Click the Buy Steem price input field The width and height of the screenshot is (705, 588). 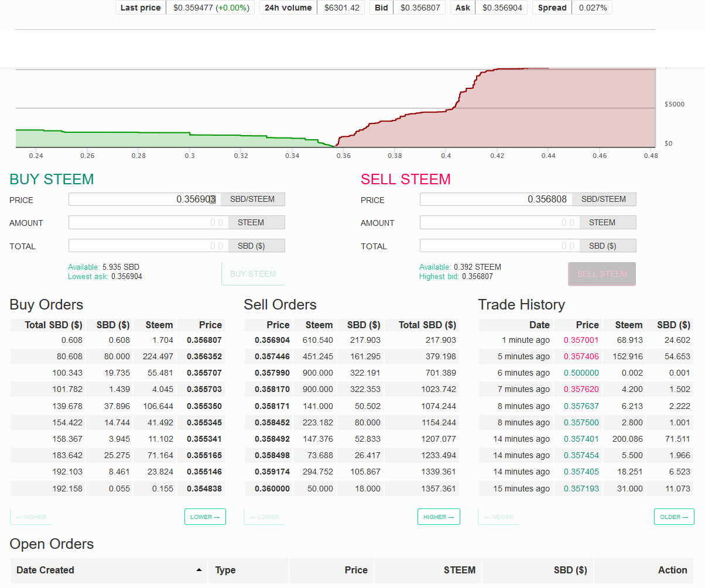pyautogui.click(x=145, y=199)
